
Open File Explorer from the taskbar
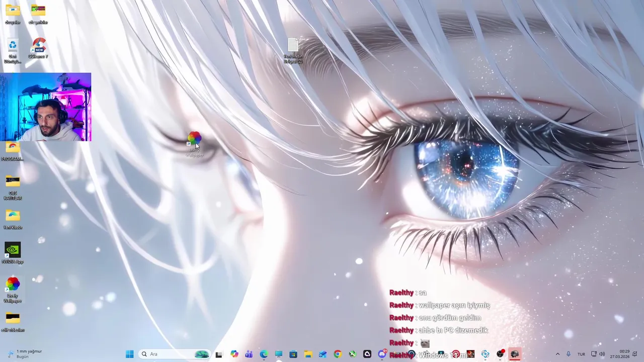point(308,354)
